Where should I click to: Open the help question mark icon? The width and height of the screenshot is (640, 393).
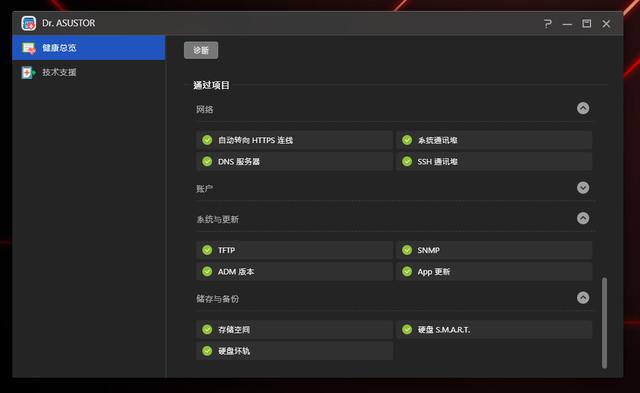pos(548,24)
